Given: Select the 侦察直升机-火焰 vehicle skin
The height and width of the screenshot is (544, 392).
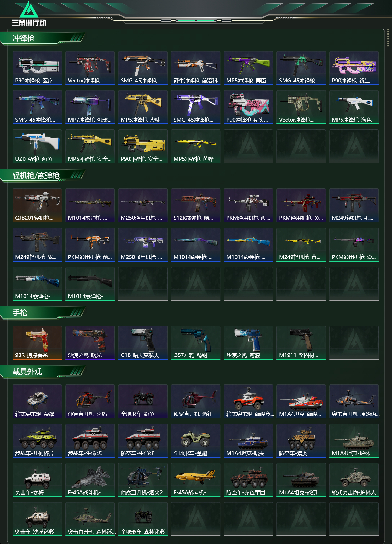Looking at the screenshot, I should click(90, 401).
